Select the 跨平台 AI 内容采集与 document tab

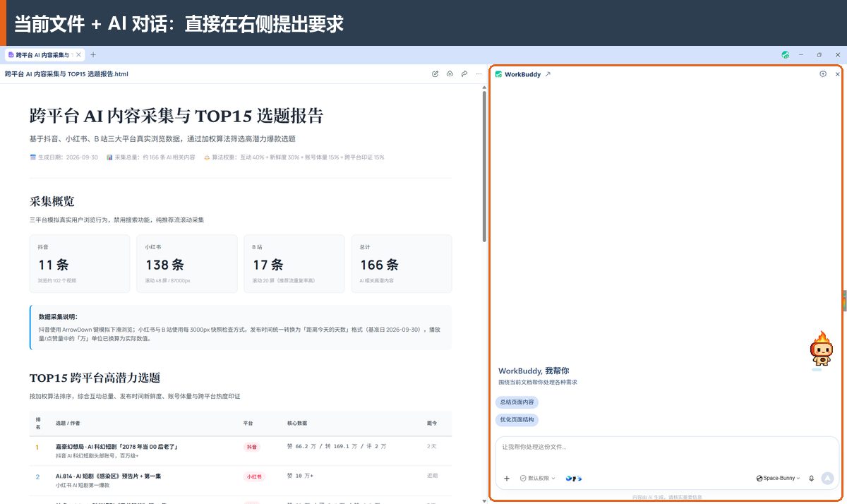44,54
